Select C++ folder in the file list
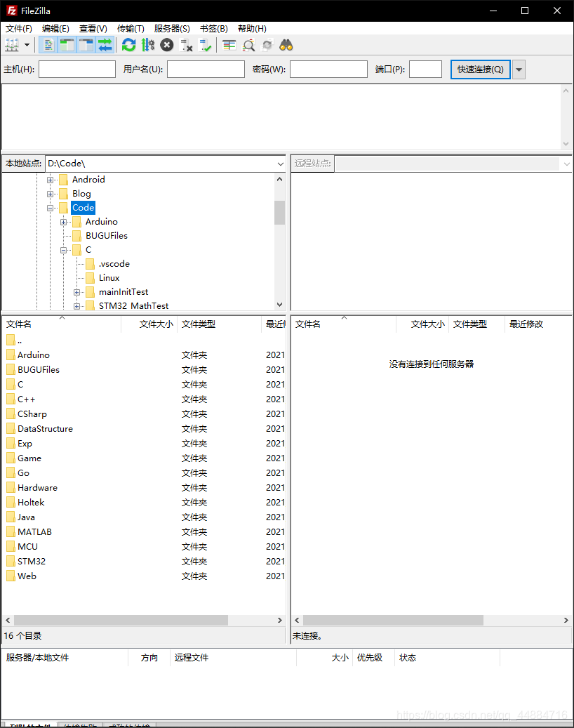Image resolution: width=574 pixels, height=728 pixels. [x=27, y=399]
